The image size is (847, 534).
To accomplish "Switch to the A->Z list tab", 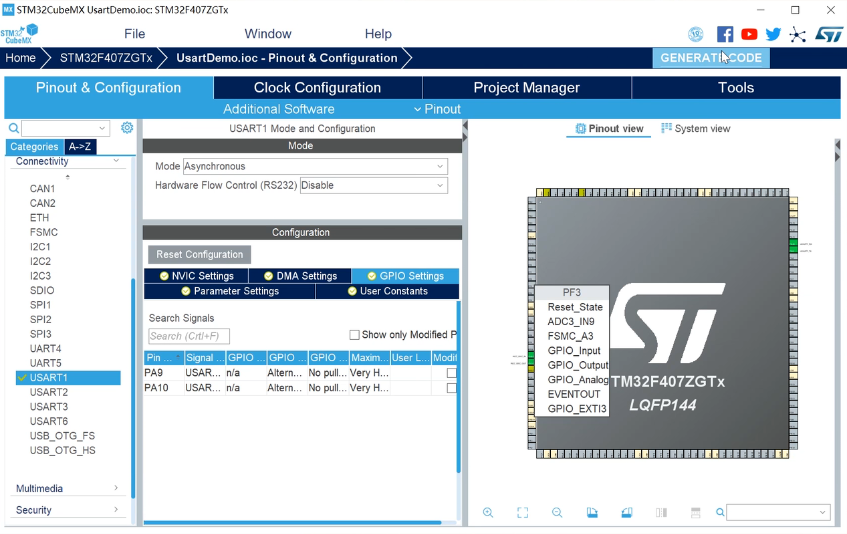I will [x=80, y=146].
